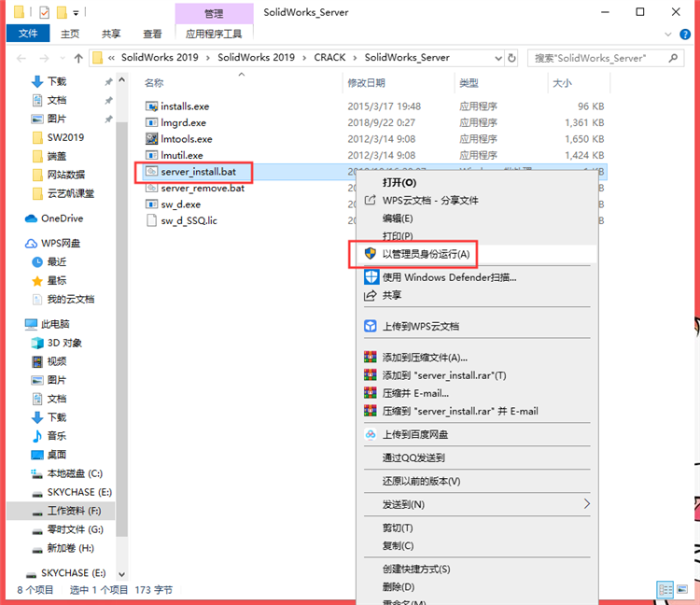Click the shield icon beside Run as administrator
Viewport: 700px width, 605px height.
click(x=371, y=254)
